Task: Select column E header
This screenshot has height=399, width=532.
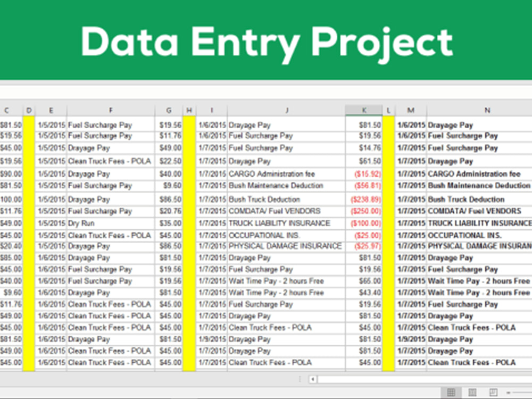Action: pos(51,110)
